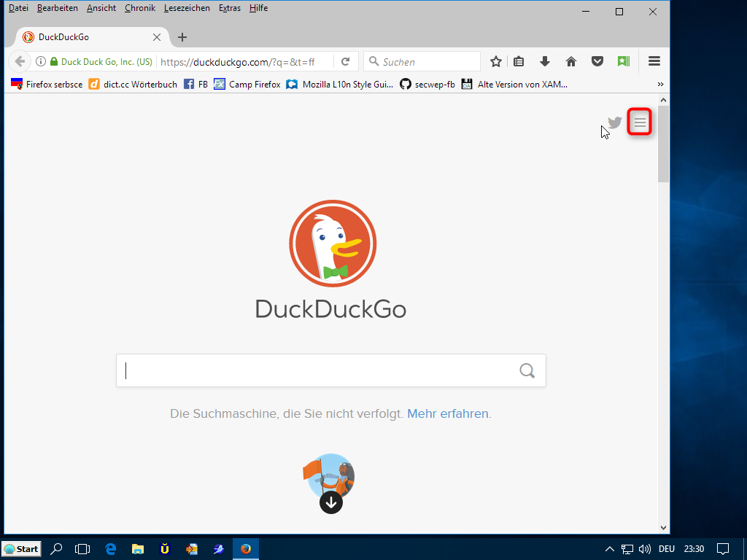
Task: Open the Extras menu
Action: (x=229, y=8)
